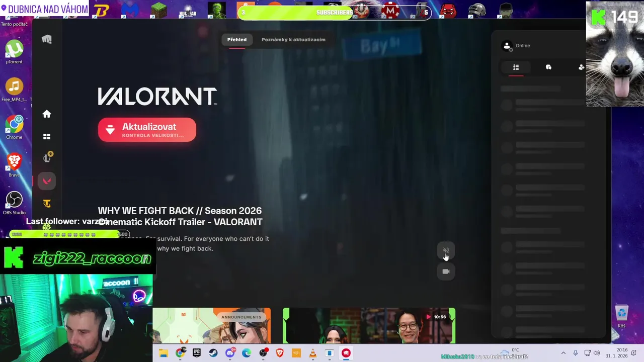Open the µTorrent desktop shortcut
The width and height of the screenshot is (644, 362).
click(14, 52)
